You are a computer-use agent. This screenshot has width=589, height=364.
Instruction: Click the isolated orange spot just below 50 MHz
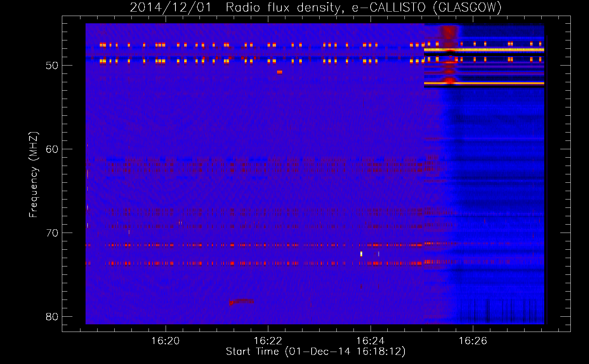coord(280,72)
